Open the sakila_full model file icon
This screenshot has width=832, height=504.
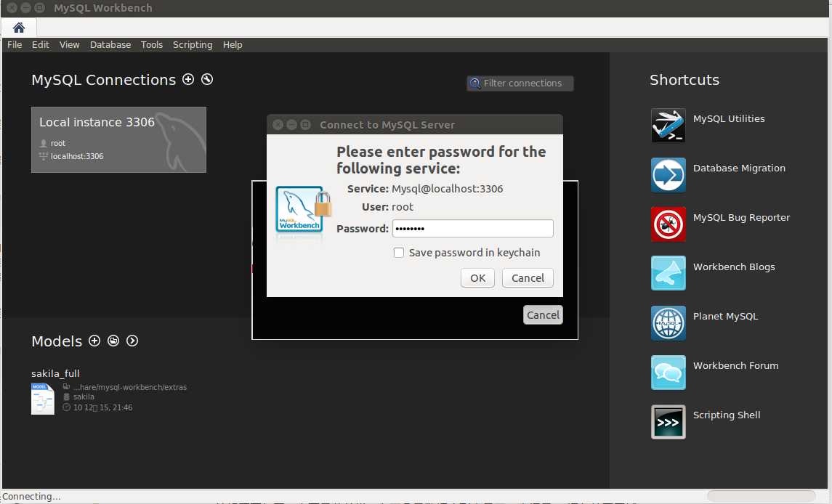coord(42,399)
